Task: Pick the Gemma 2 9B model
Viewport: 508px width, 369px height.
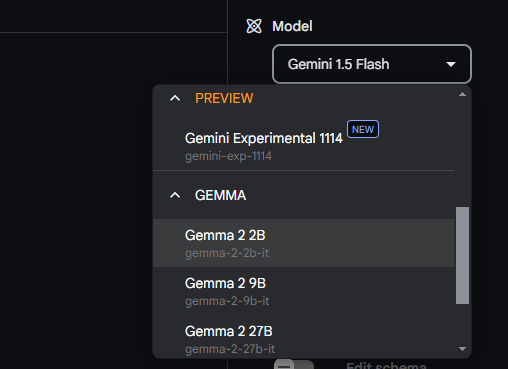Action: coord(303,291)
